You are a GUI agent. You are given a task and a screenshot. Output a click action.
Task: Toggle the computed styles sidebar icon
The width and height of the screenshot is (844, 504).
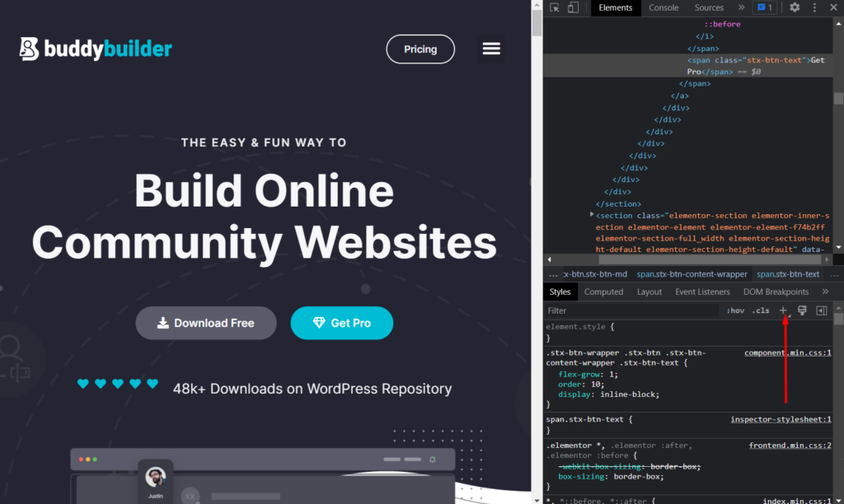point(822,310)
